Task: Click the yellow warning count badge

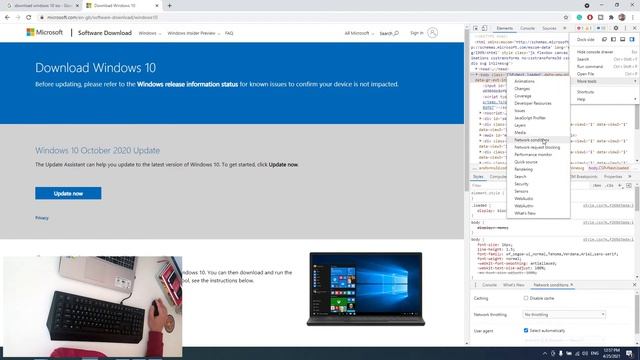Action: (x=588, y=28)
